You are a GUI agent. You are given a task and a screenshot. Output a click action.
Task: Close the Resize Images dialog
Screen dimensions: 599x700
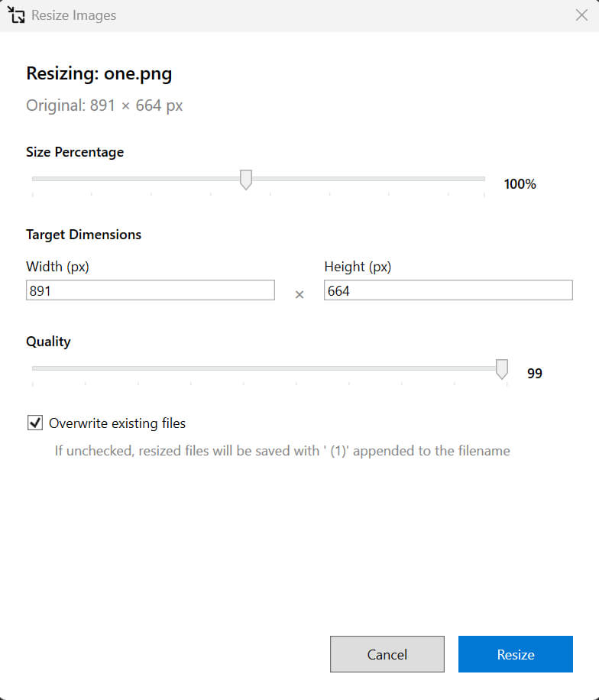[581, 15]
